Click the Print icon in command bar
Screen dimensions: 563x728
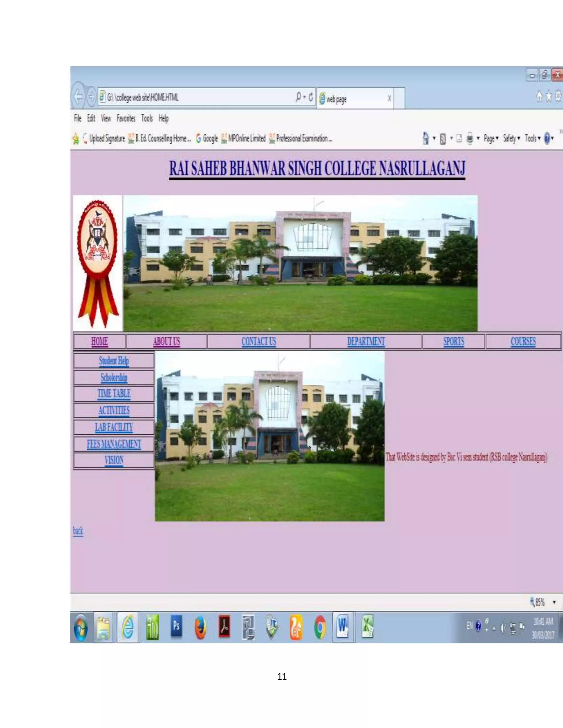point(470,138)
